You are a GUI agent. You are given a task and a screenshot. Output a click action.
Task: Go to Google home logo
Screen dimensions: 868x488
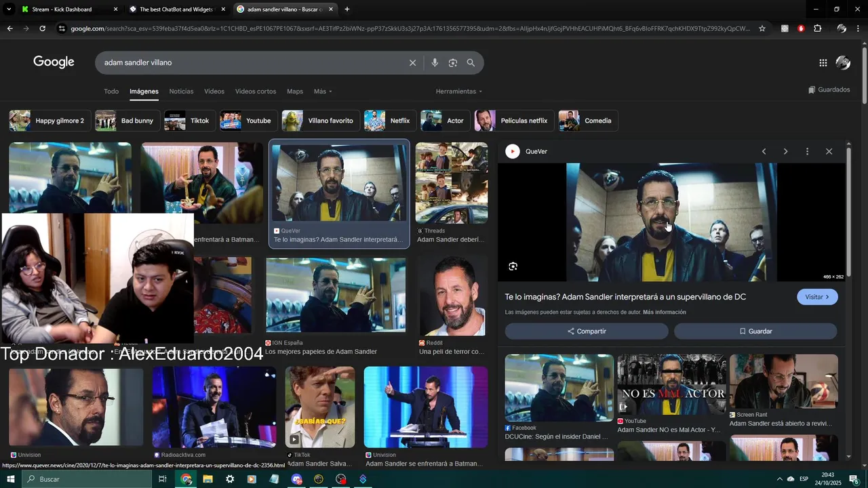[x=54, y=62]
